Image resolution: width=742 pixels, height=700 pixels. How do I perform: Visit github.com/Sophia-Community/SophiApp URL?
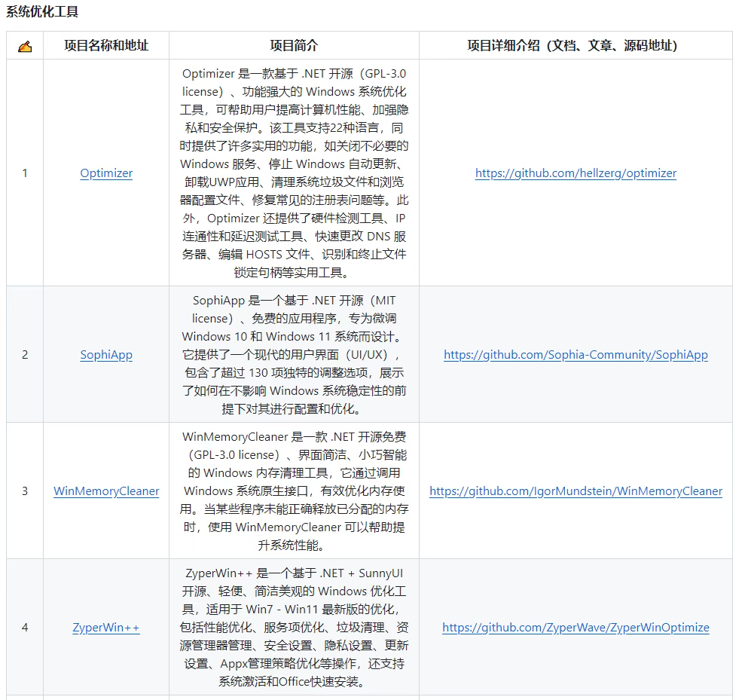tap(576, 355)
